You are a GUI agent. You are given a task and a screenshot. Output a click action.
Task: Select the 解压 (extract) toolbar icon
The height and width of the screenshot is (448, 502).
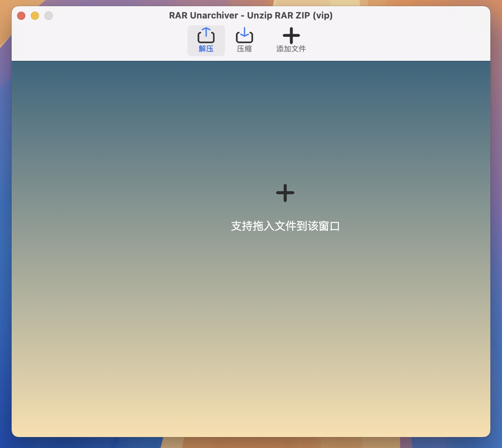tap(206, 40)
